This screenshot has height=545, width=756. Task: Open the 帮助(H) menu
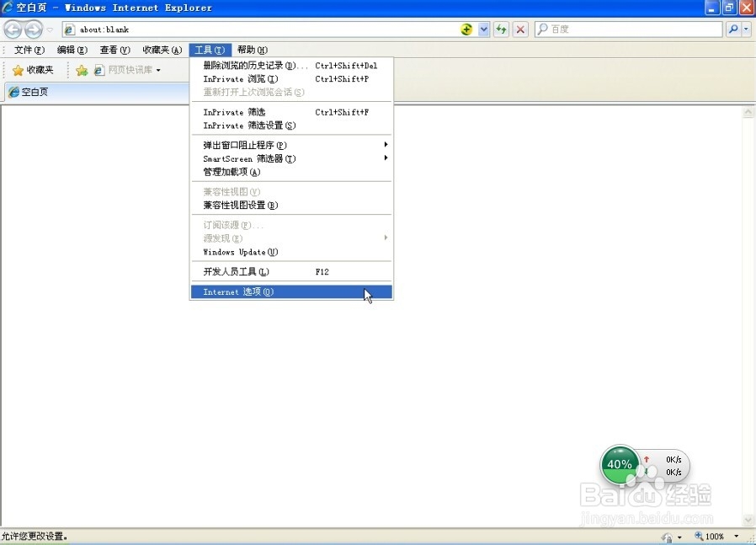253,50
